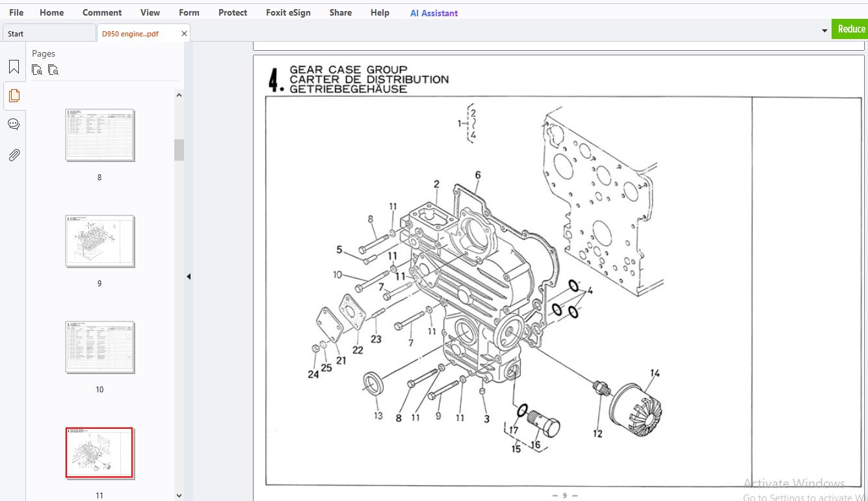The height and width of the screenshot is (501, 868).
Task: Click the green Reduce button
Action: tap(850, 29)
